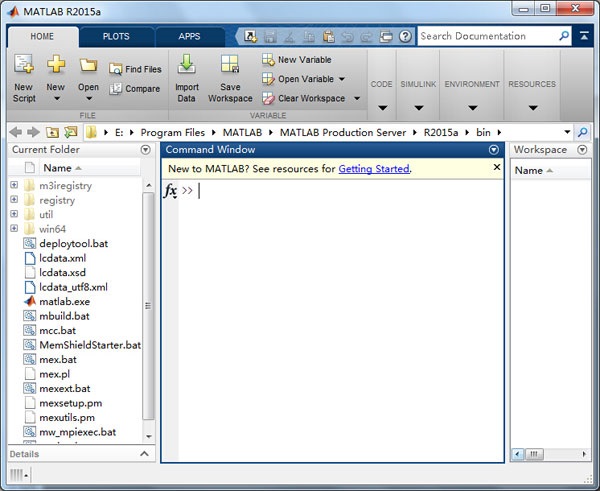
Task: Click the Compare files icon
Action: pos(115,89)
